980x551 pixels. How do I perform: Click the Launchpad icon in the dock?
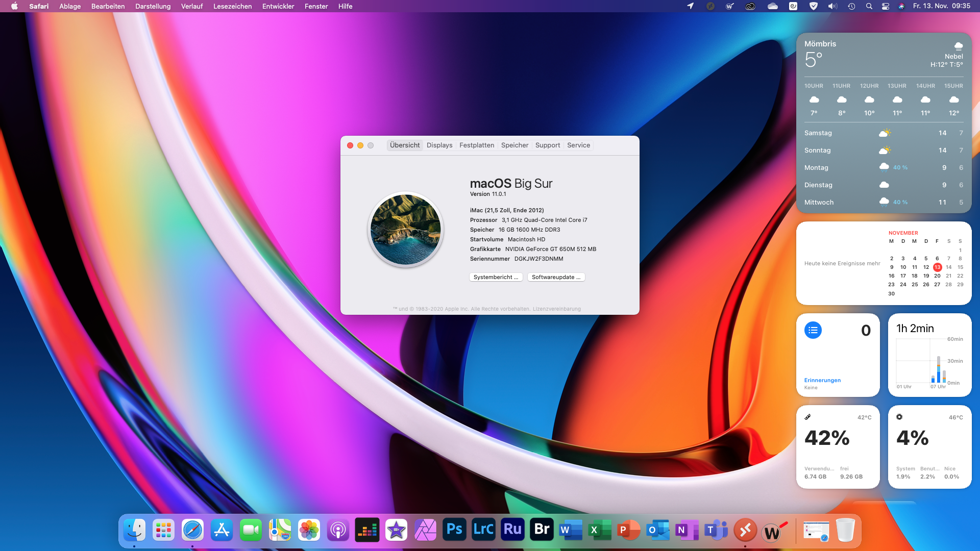click(x=163, y=530)
